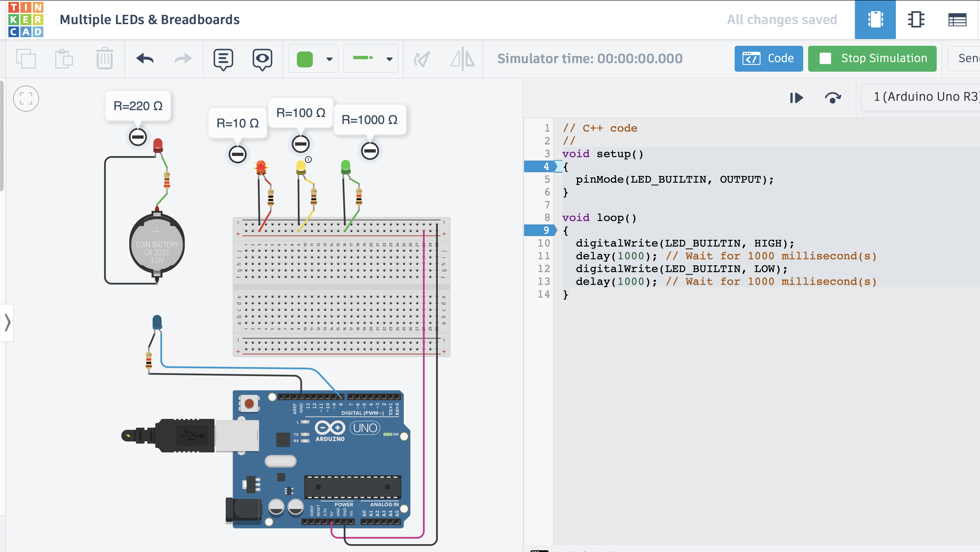
Task: Click the delete trash icon
Action: tap(104, 59)
